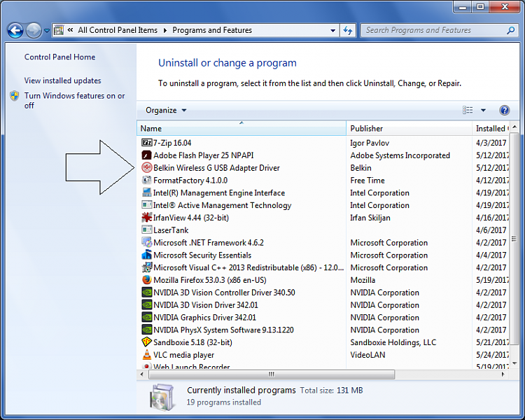
Task: Click Sandboxie Holdings, LLC publisher cell
Action: (x=393, y=342)
